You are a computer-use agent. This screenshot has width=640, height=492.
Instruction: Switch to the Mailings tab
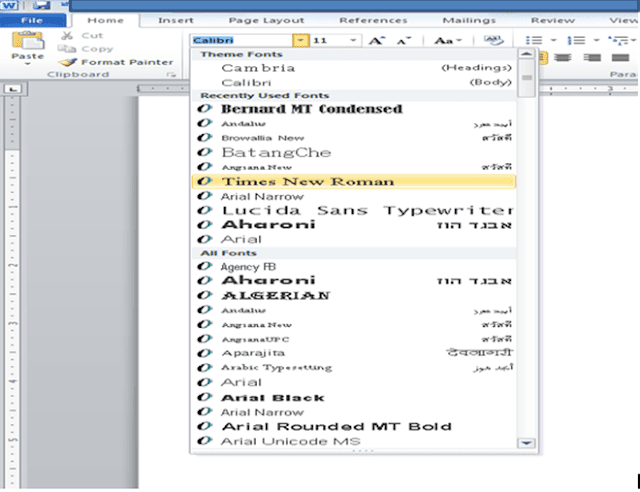[x=469, y=20]
